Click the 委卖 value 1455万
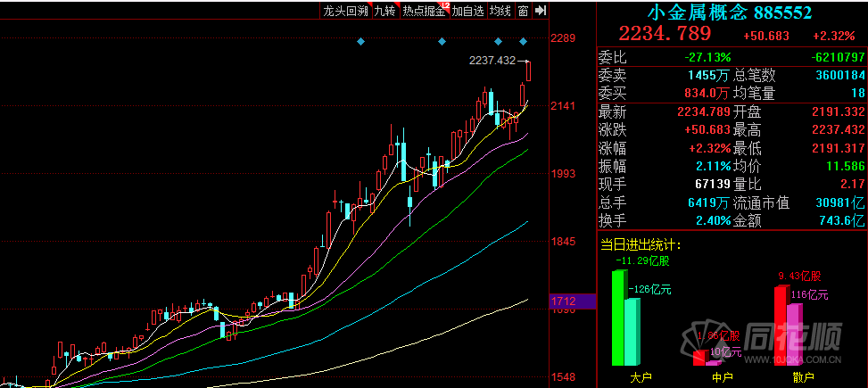Screen dimensions: 868x388 point(711,75)
